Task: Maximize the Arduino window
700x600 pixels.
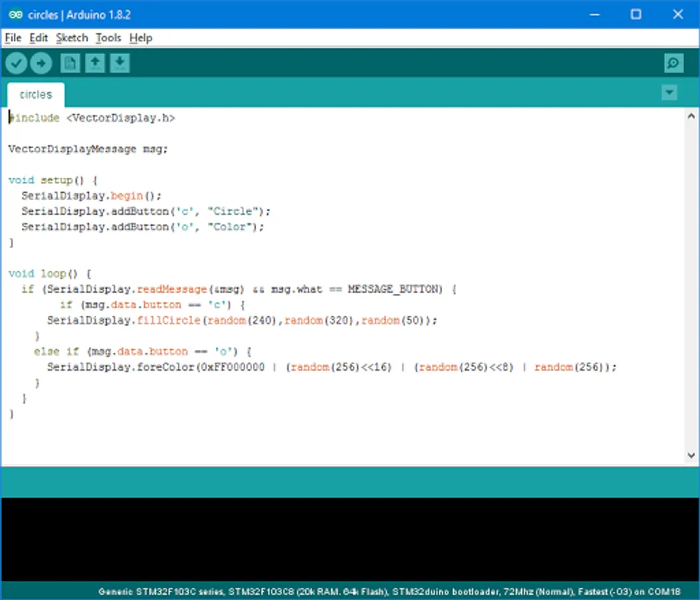Action: (x=636, y=15)
